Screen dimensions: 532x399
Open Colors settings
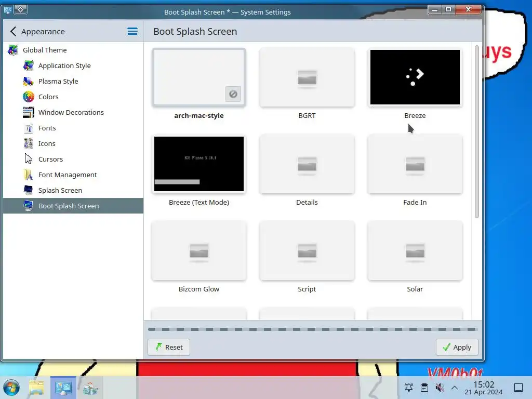[x=73, y=97]
